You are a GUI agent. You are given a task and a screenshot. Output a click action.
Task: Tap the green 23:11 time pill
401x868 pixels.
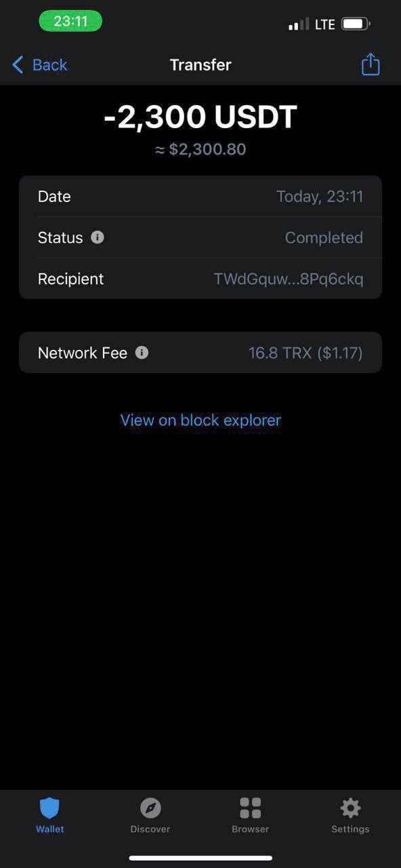click(x=70, y=21)
